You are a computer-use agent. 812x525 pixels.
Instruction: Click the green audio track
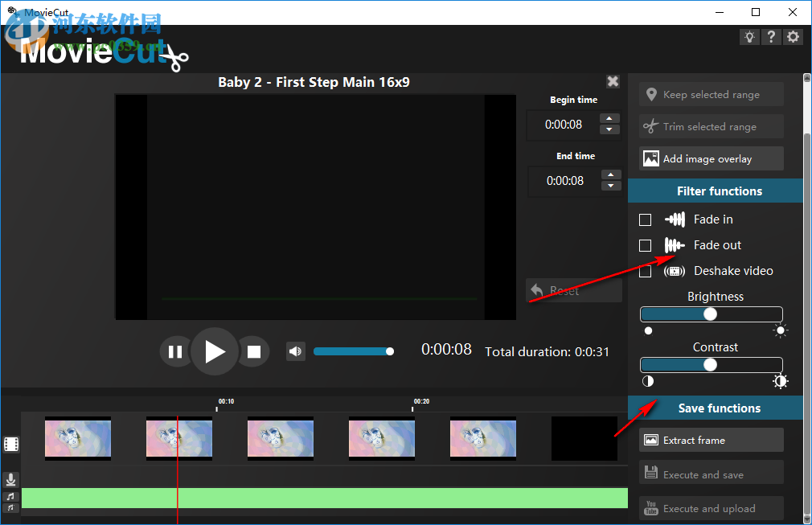(x=325, y=498)
